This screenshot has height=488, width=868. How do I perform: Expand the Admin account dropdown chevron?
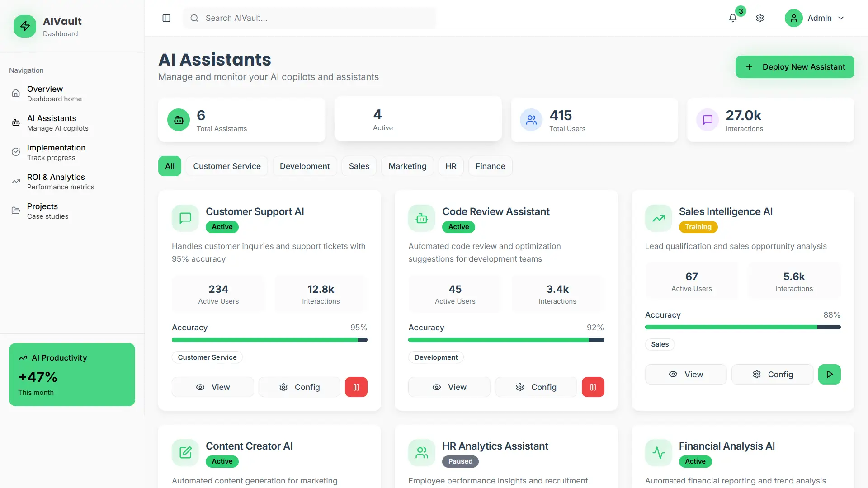(x=841, y=18)
